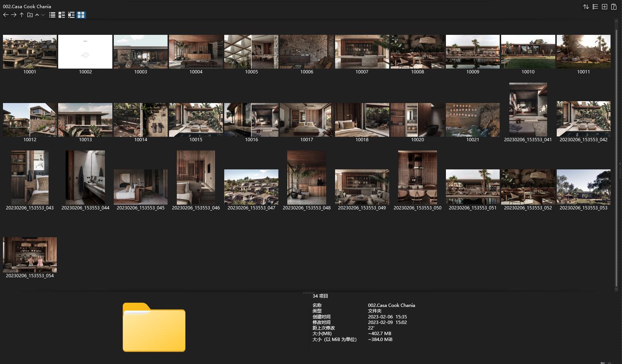
Task: Toggle the large thumbnails grid view
Action: [81, 15]
